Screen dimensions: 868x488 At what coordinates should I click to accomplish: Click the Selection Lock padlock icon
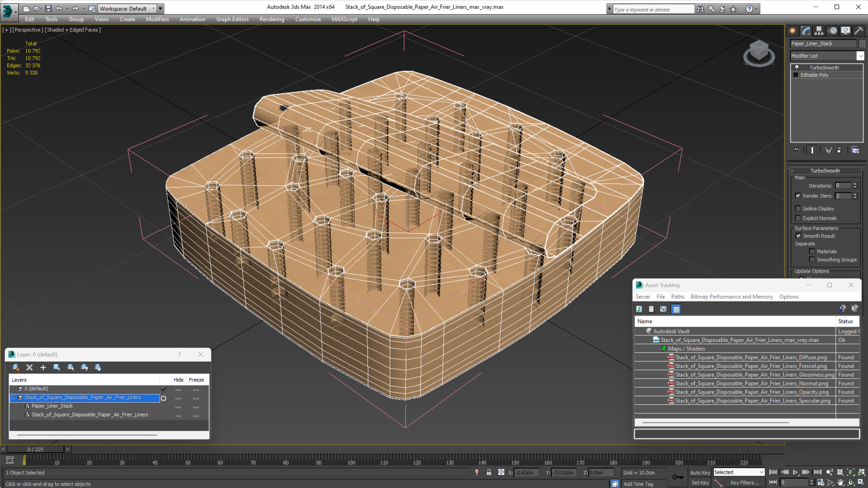[489, 472]
